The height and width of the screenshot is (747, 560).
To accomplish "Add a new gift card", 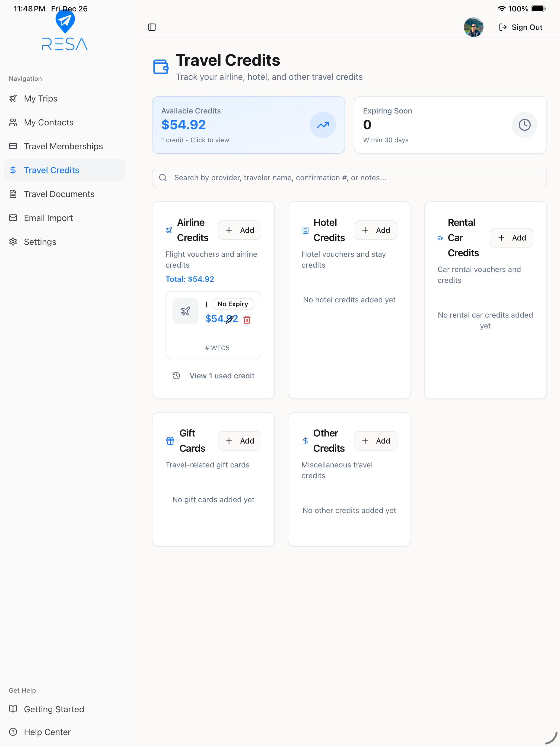I will click(240, 441).
